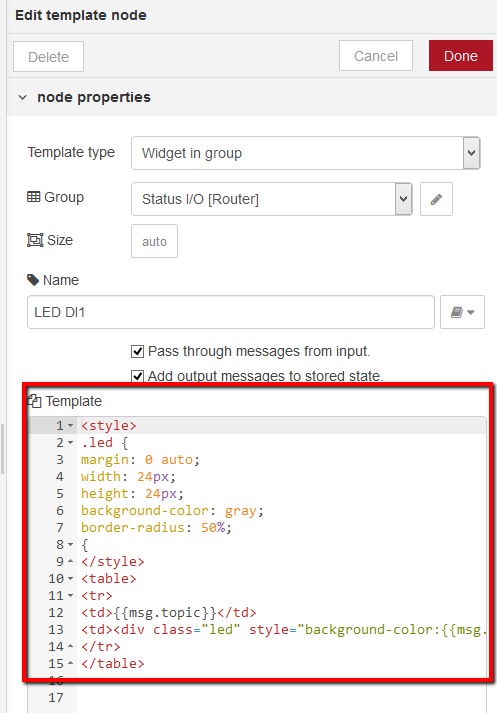Screen dimensions: 497x713
Task: Fold the .led rule at line 2
Action: pos(70,442)
